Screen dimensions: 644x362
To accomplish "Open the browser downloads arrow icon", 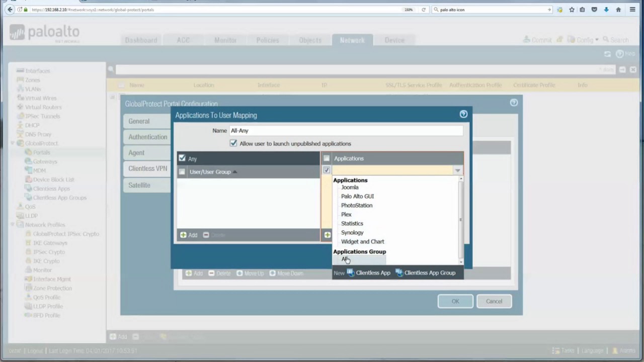I will pyautogui.click(x=606, y=10).
